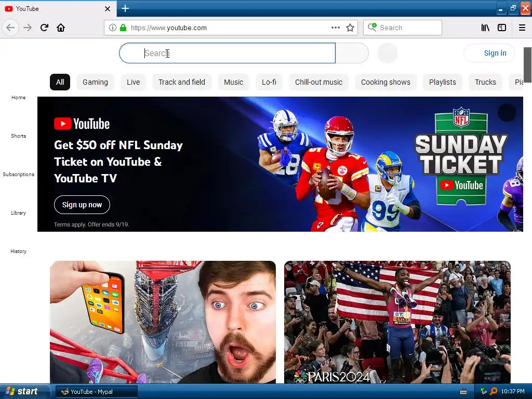
Task: Dismiss banner with dark round button
Action: pyautogui.click(x=507, y=112)
